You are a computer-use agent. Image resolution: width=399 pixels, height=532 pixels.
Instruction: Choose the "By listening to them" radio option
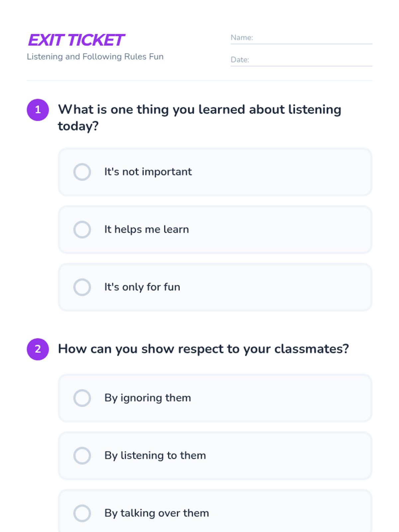coord(82,456)
